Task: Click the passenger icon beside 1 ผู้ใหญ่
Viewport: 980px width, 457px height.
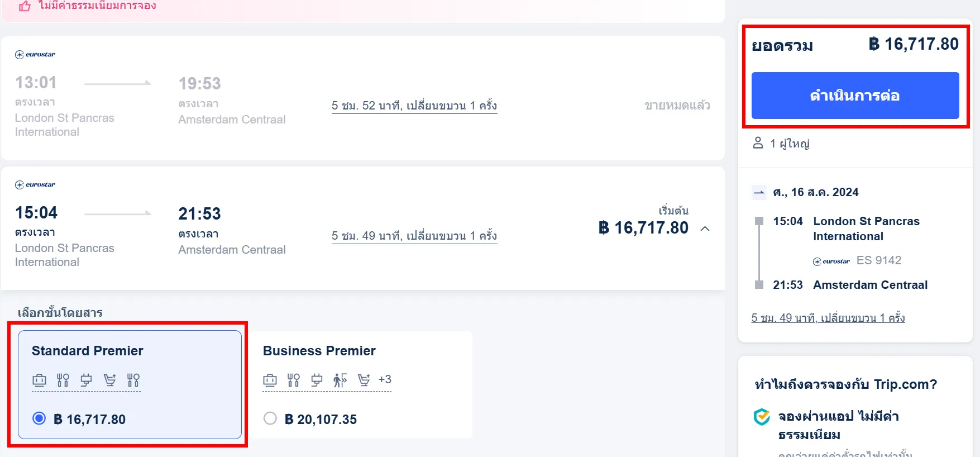Action: (x=757, y=144)
